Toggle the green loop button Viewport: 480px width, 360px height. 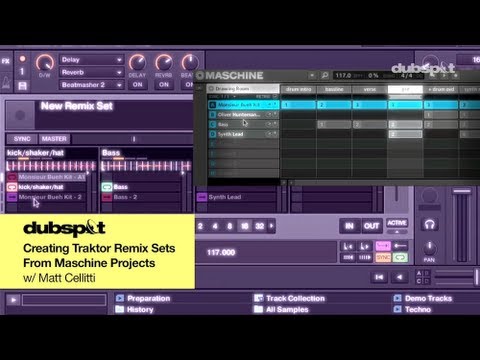tap(400, 258)
